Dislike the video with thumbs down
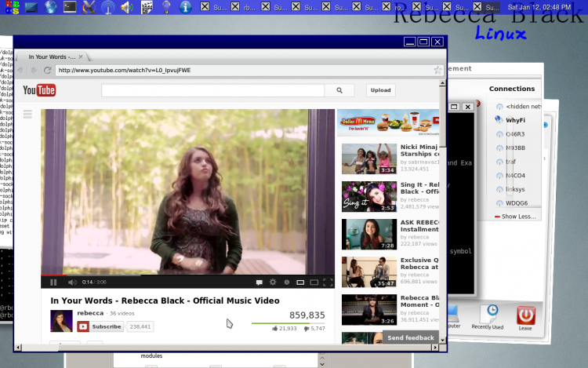The height and width of the screenshot is (368, 588). click(307, 328)
